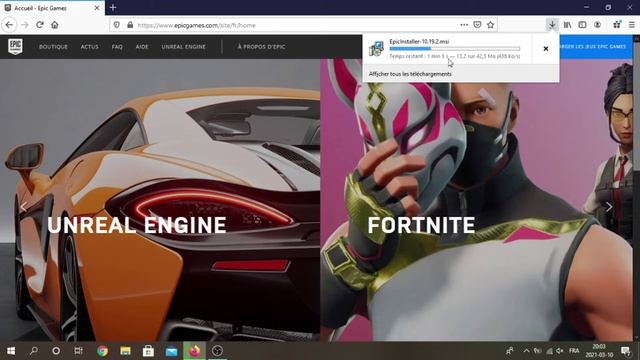Viewport: 640px width, 360px height.
Task: Open tracking protection shield icon
Action: [117, 25]
